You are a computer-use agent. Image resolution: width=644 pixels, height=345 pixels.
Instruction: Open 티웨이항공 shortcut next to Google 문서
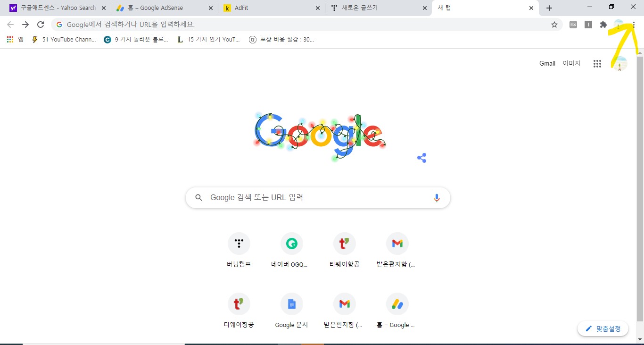239,311
